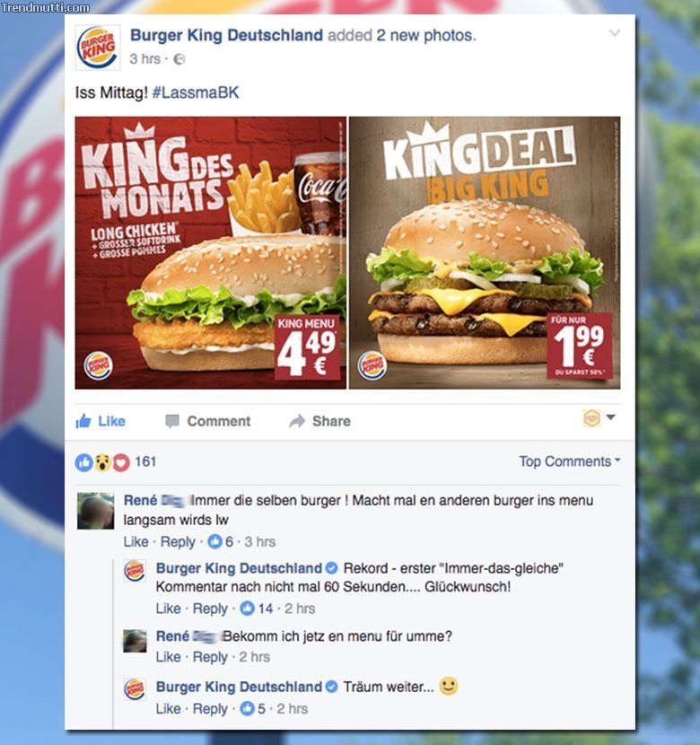Like the 'Träum weiter...' reply
Viewport: 700px width, 745px height.
pos(168,708)
